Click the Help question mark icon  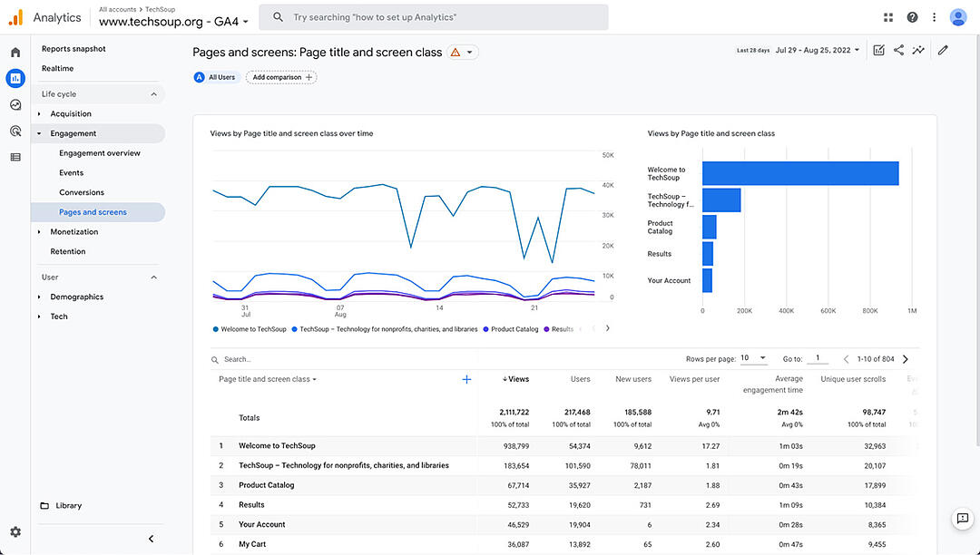click(910, 16)
